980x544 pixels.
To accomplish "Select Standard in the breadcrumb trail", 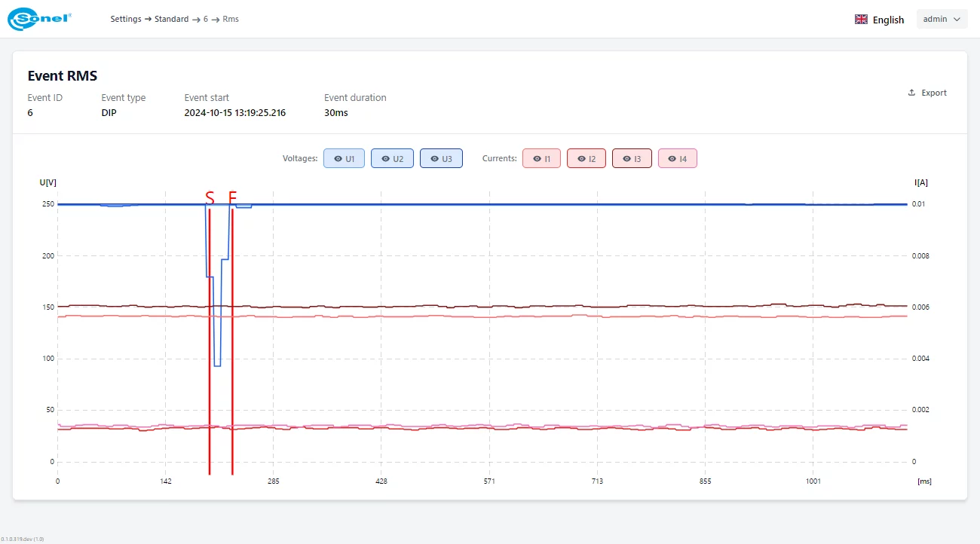I will [172, 19].
